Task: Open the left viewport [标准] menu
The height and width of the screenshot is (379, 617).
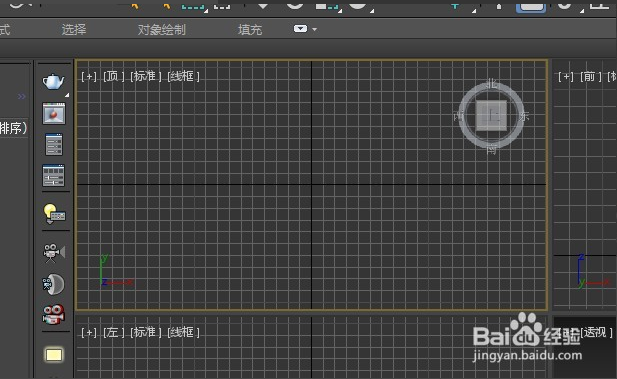Action: pyautogui.click(x=146, y=332)
